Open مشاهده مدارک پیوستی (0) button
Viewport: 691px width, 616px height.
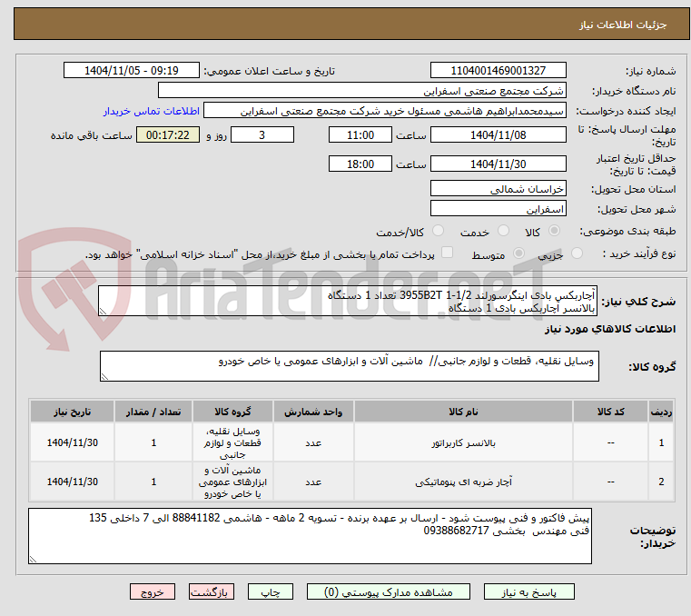389,592
